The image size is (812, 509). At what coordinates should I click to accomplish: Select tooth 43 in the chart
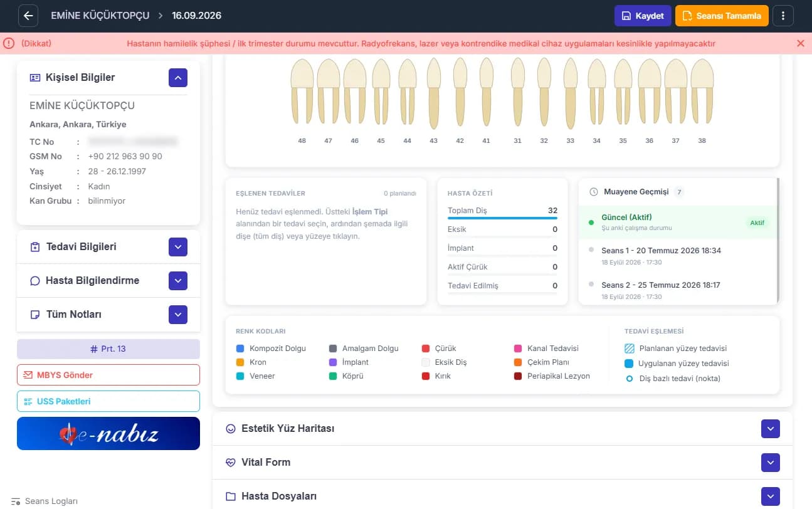pyautogui.click(x=433, y=94)
